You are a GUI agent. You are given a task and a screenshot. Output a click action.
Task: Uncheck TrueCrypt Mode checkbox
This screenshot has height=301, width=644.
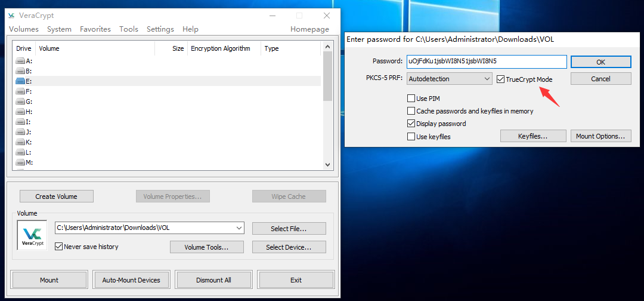[x=500, y=79]
